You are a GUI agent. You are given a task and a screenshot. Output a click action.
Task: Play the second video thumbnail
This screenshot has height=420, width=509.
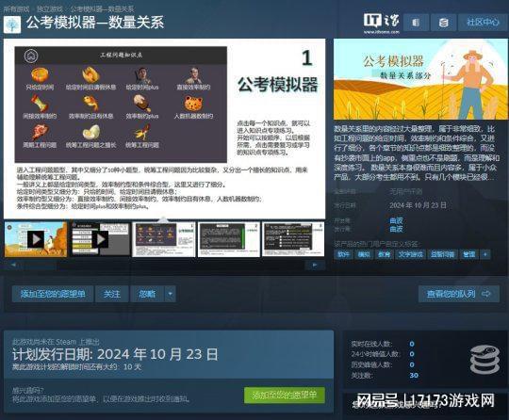(100, 239)
